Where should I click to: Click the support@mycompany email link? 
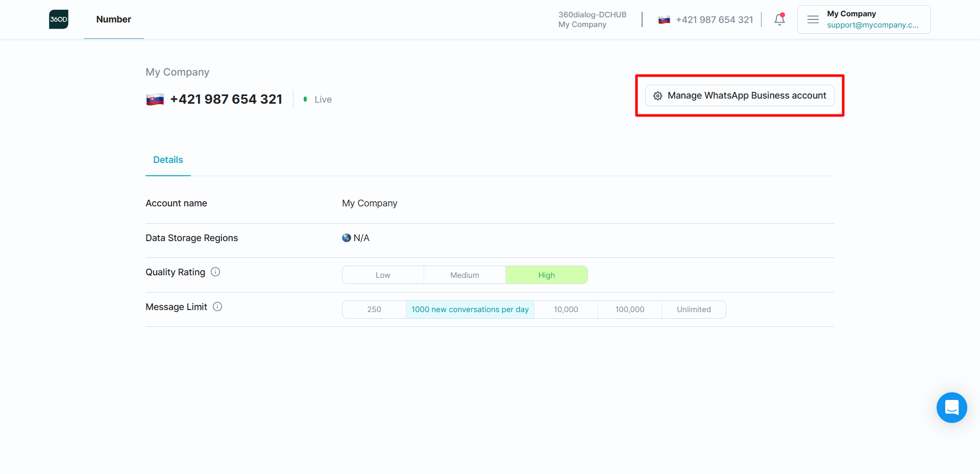tap(872, 25)
